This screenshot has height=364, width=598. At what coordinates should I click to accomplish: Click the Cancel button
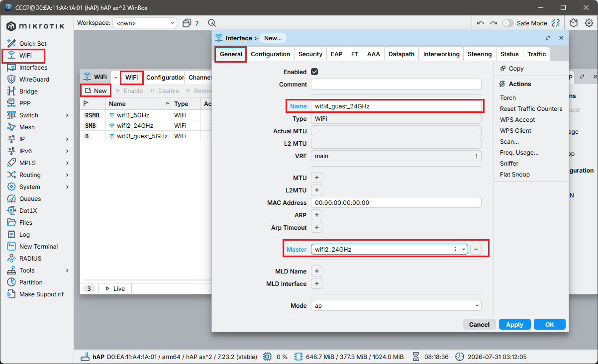click(479, 324)
